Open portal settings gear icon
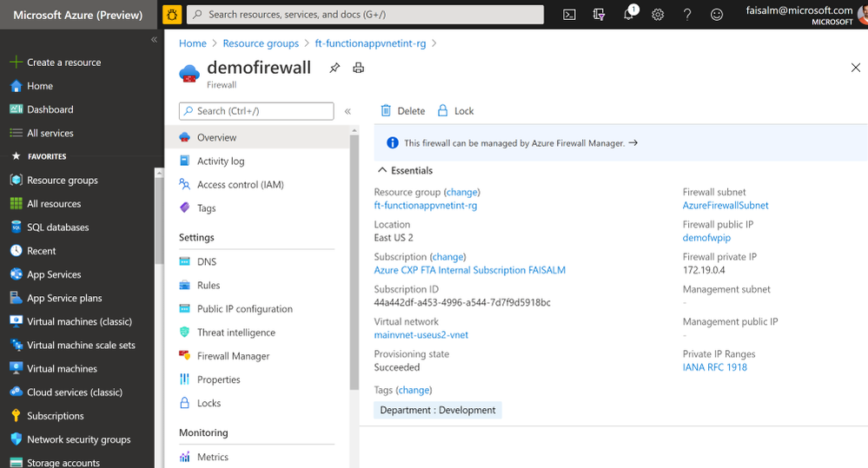The width and height of the screenshot is (868, 468). (x=658, y=15)
